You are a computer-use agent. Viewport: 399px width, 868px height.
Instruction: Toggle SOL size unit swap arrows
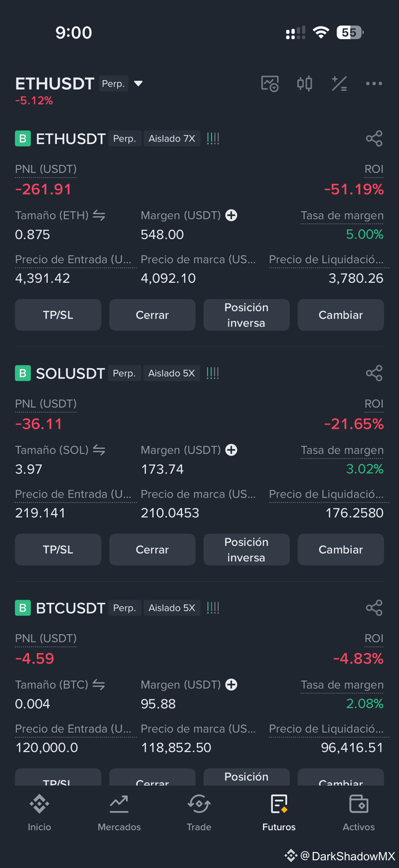(99, 450)
